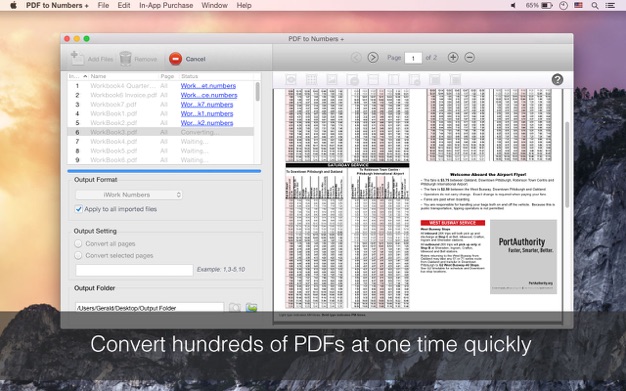Select the Workbook7.pdf row
This screenshot has height=391, width=626.
pos(160,104)
